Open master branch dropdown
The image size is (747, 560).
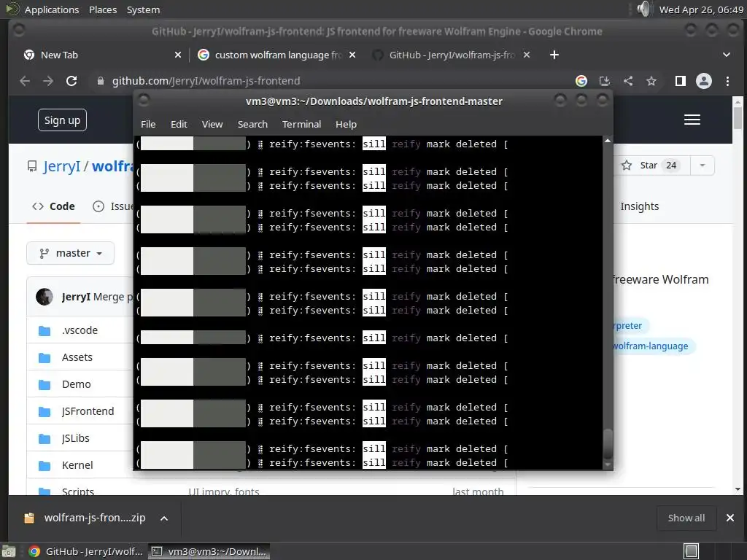[71, 253]
